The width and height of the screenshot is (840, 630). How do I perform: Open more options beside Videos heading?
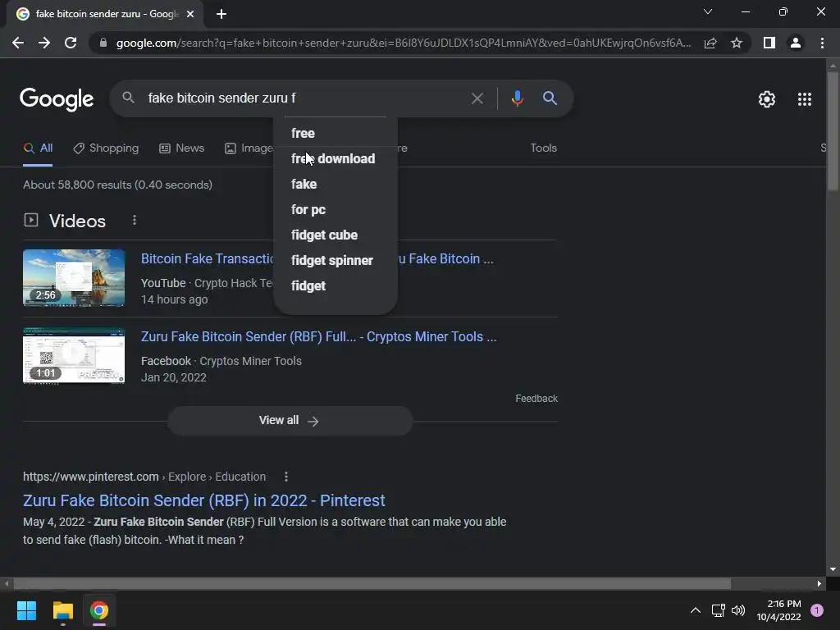tap(135, 220)
